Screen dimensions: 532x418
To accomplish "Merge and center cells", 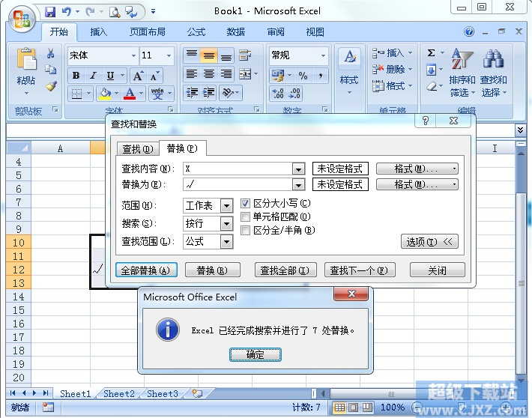I will pos(245,74).
